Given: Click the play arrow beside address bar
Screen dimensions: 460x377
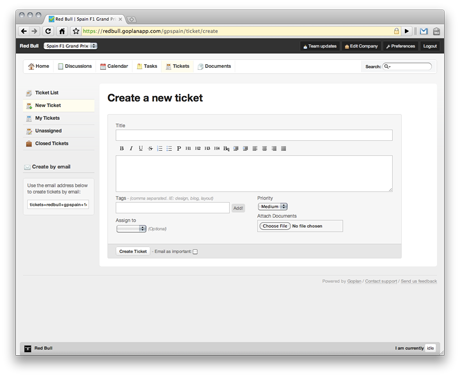Looking at the screenshot, I should [x=407, y=31].
